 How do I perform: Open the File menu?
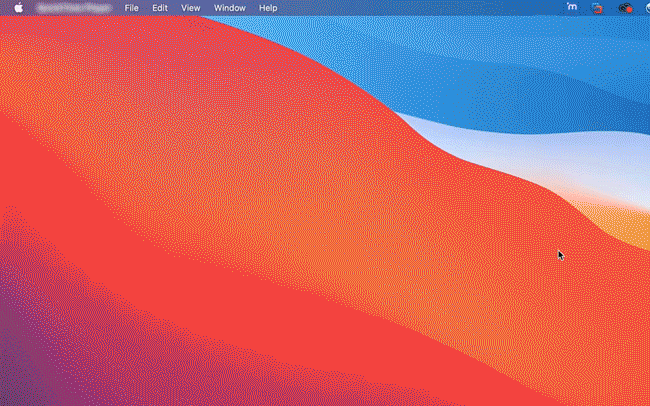coord(132,8)
